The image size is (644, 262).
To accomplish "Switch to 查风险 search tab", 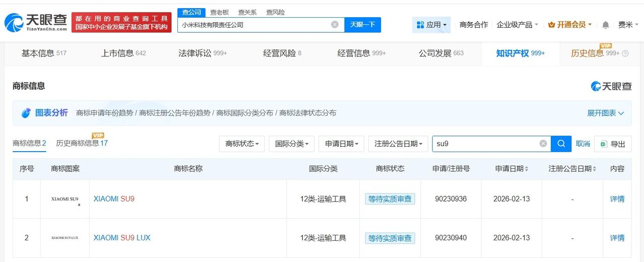I will [x=275, y=12].
